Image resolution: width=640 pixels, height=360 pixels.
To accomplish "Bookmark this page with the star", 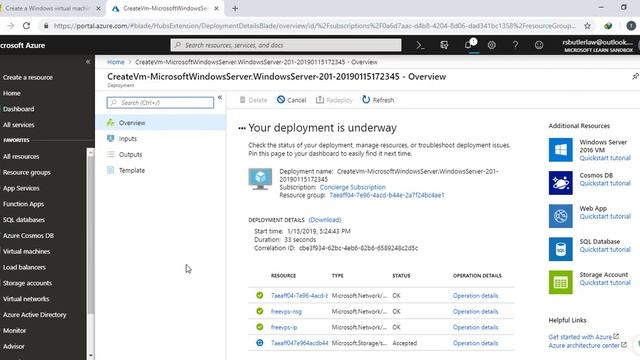I will click(x=587, y=26).
